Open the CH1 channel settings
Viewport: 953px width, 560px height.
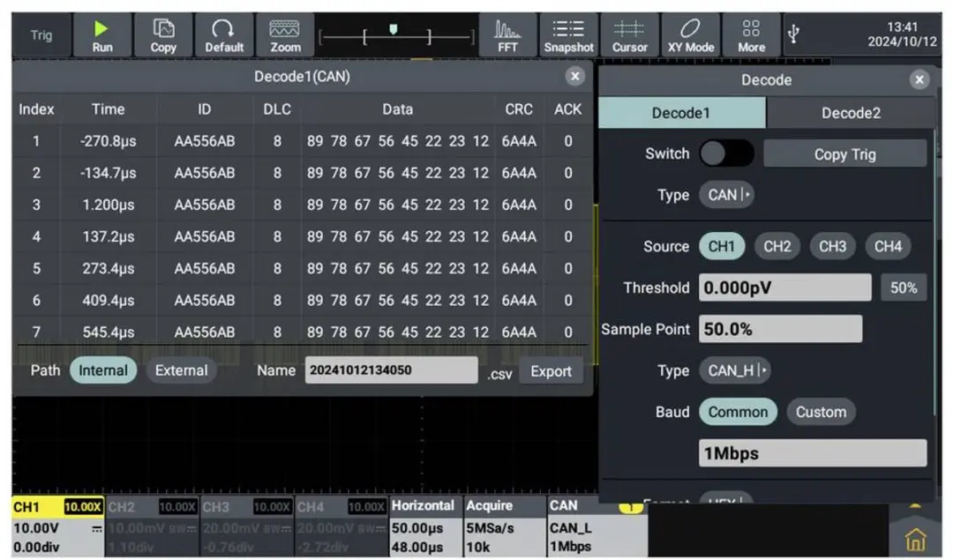57,526
